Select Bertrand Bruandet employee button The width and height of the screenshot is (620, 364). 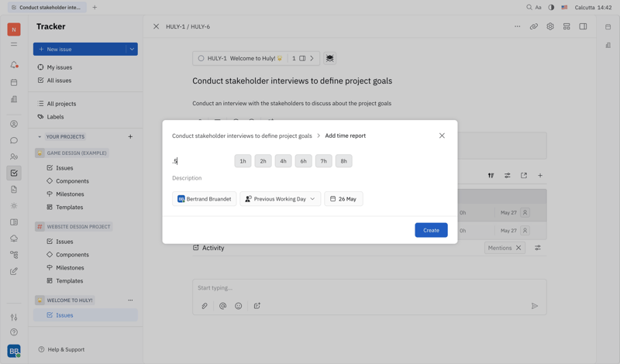tap(204, 199)
